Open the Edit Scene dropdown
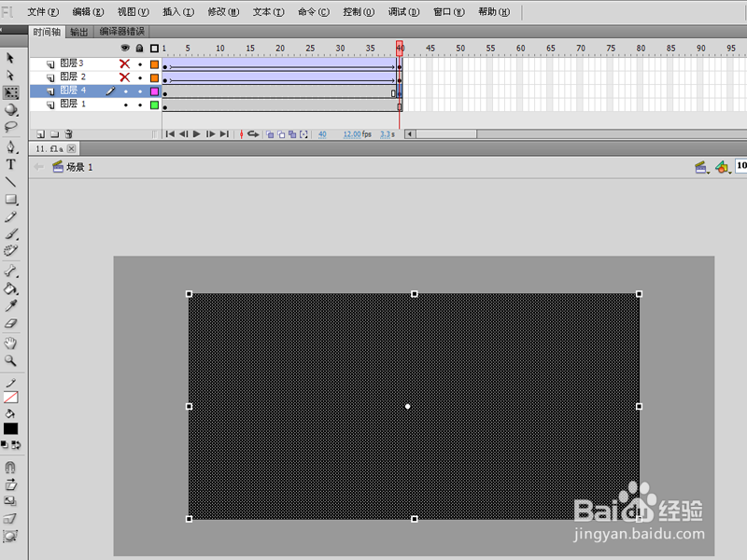Screen dimensions: 747x560 (701, 168)
